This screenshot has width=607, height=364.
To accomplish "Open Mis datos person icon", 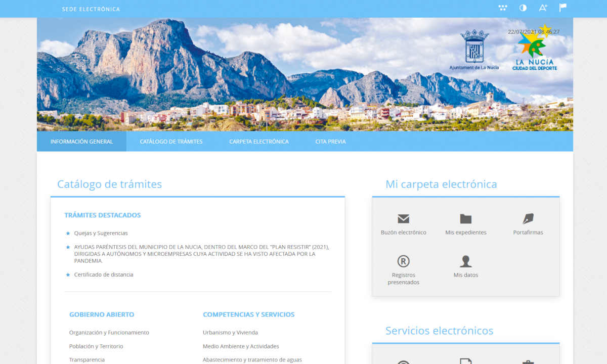I will click(465, 261).
